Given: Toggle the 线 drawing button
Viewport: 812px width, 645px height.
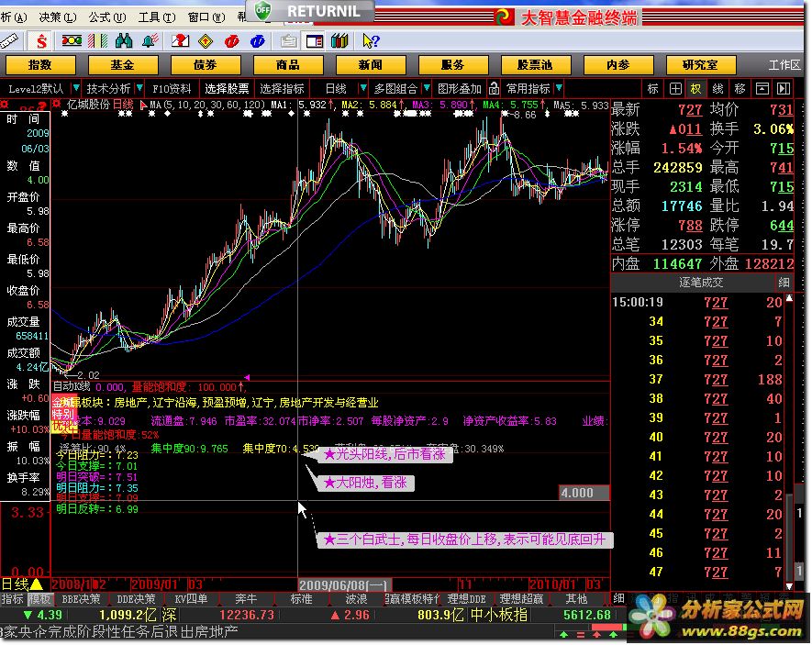Looking at the screenshot, I should click(x=717, y=88).
